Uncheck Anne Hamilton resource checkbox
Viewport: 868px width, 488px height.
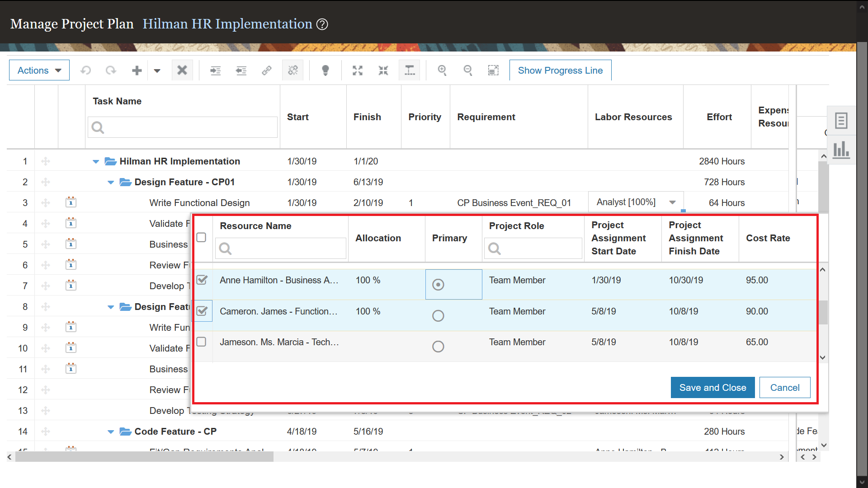coord(202,280)
